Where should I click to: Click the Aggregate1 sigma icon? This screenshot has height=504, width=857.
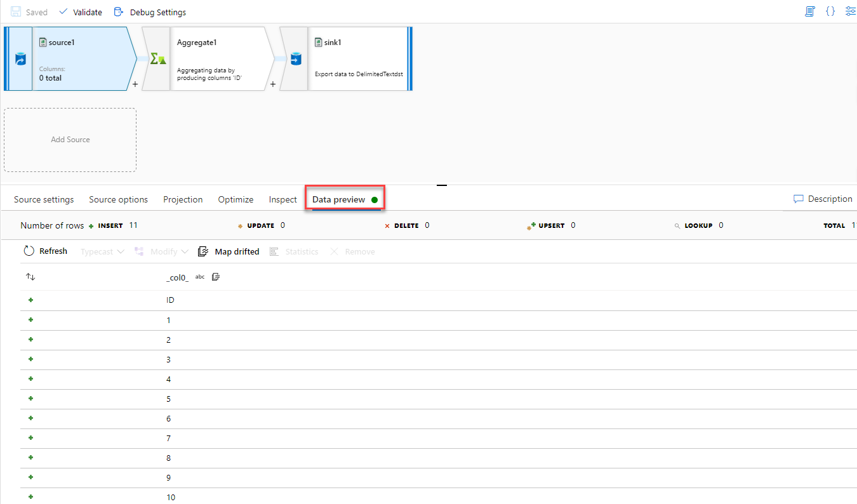coord(157,59)
